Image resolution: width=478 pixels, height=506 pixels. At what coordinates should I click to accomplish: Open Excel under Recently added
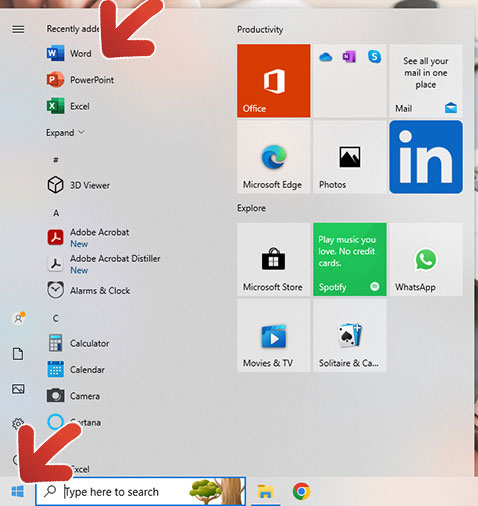[68, 106]
